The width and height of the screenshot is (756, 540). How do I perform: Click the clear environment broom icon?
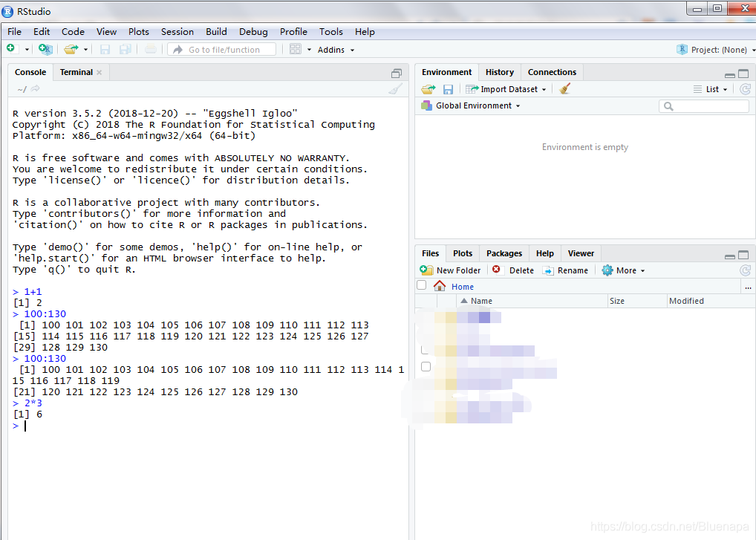(x=564, y=88)
